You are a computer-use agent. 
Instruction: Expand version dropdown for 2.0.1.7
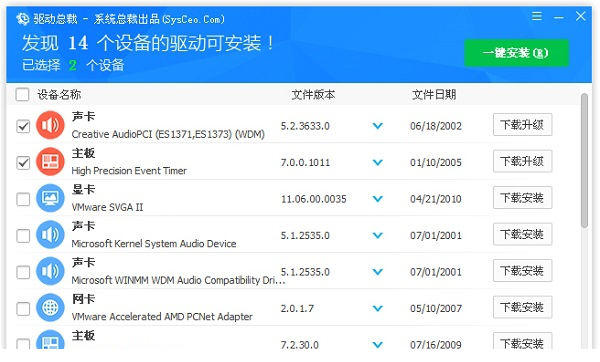(x=378, y=308)
